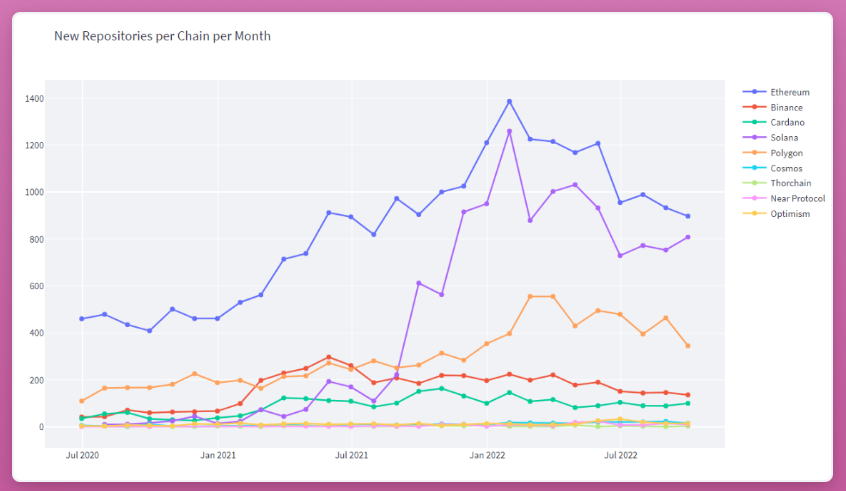The height and width of the screenshot is (491, 846).
Task: Hide the Solana series via legend
Action: click(770, 138)
